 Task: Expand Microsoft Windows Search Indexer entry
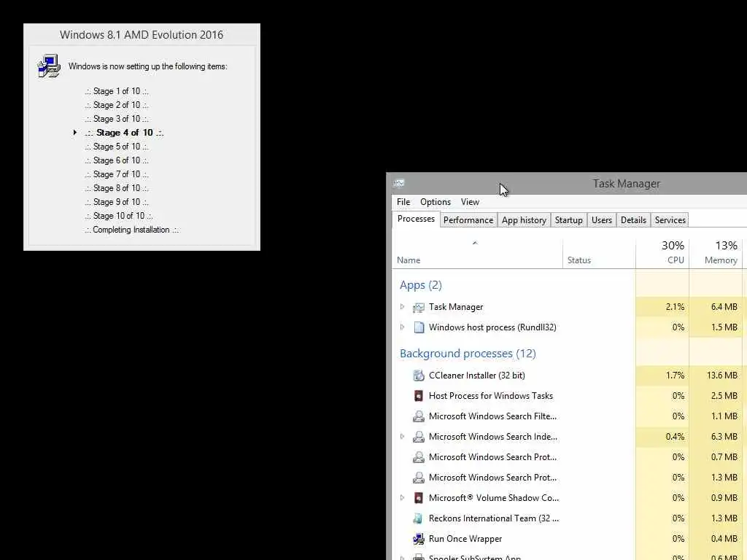click(402, 436)
